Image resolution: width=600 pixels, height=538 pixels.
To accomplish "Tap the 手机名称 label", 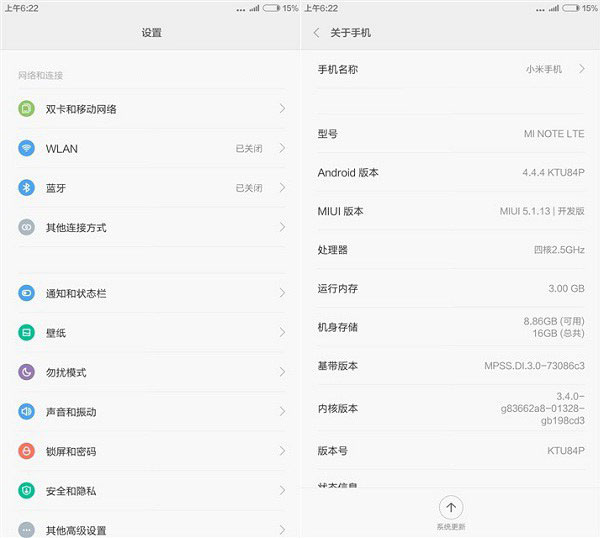I will (x=338, y=69).
